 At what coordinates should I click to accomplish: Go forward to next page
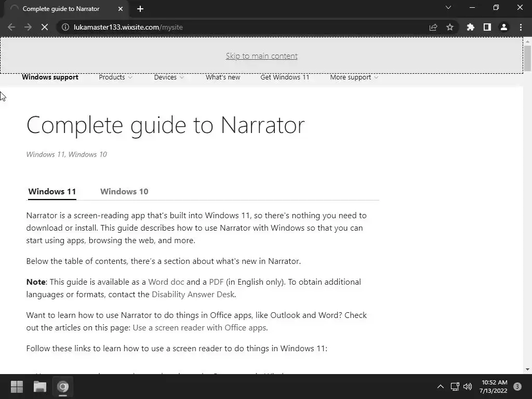click(28, 27)
